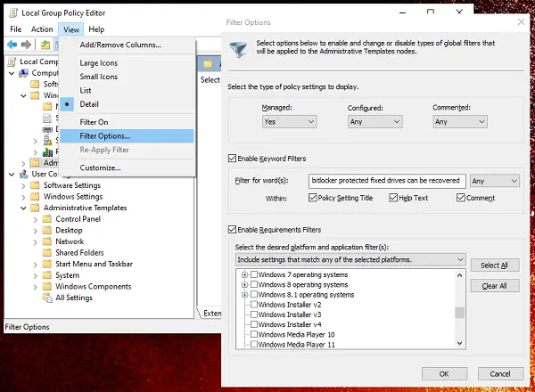Expand the Control Panel tree node
The height and width of the screenshot is (392, 535).
tap(36, 219)
